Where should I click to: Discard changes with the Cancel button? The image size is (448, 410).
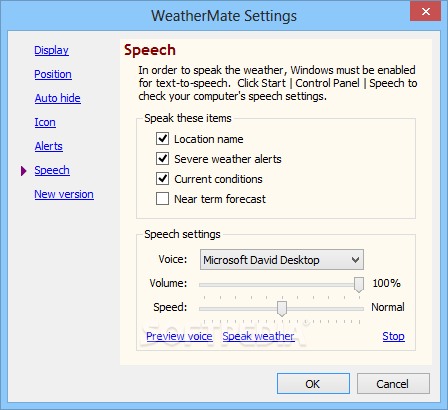(393, 384)
